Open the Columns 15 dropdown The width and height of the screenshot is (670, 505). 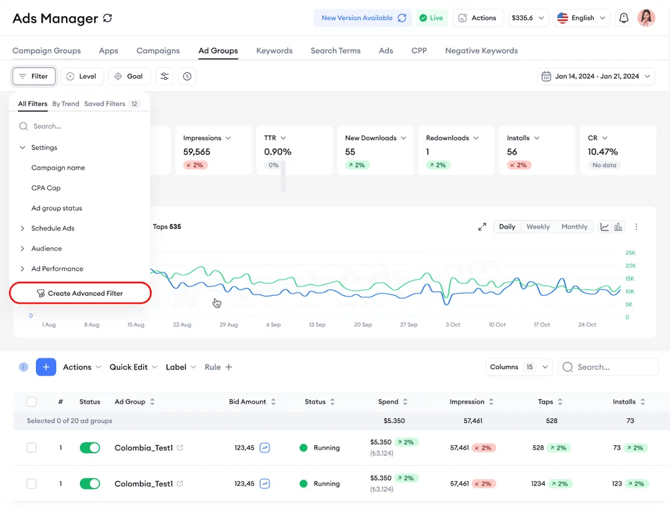pyautogui.click(x=518, y=367)
